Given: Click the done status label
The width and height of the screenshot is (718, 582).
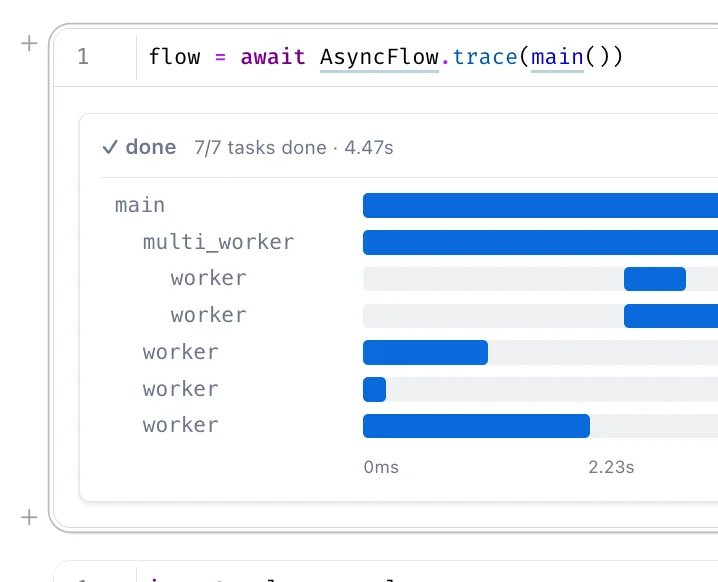Looking at the screenshot, I should pyautogui.click(x=151, y=147).
